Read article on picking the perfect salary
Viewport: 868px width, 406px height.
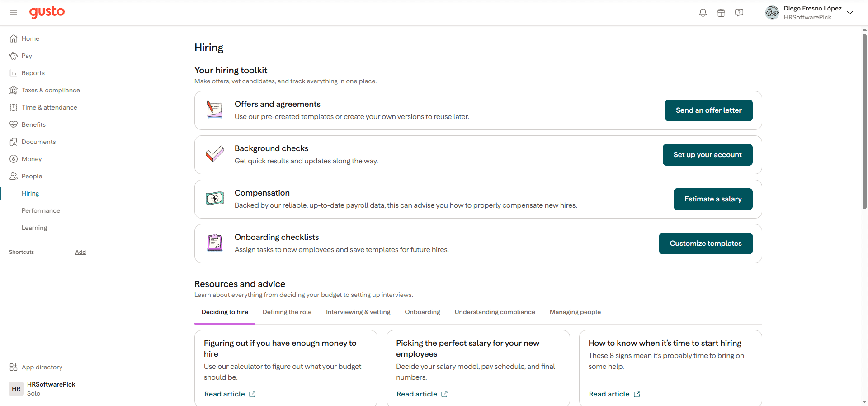coord(422,394)
